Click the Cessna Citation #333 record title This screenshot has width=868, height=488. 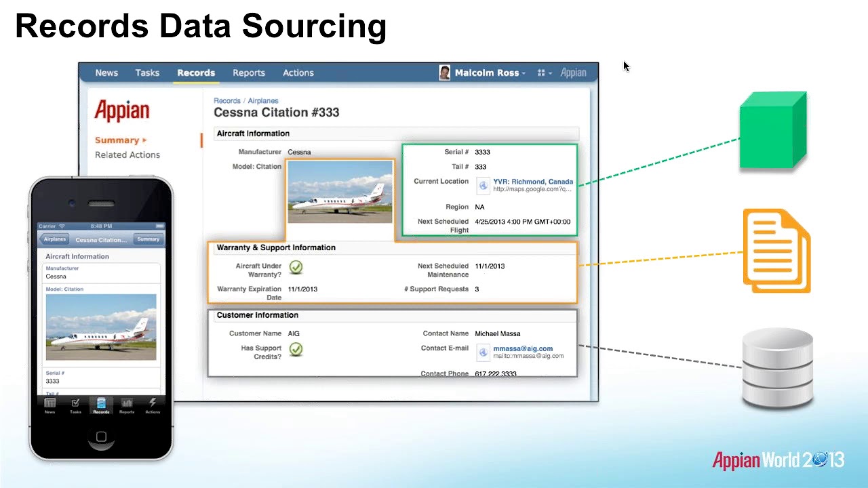277,113
